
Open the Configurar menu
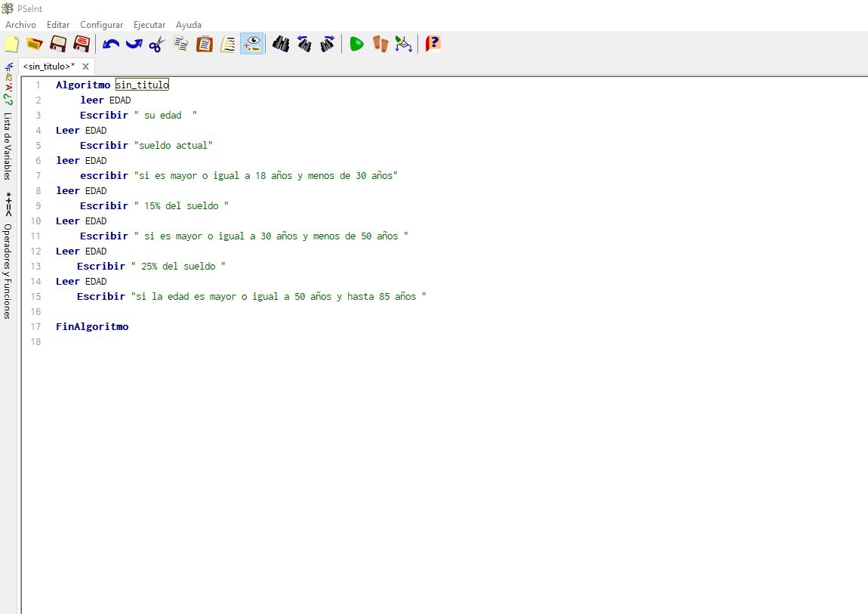click(x=101, y=25)
